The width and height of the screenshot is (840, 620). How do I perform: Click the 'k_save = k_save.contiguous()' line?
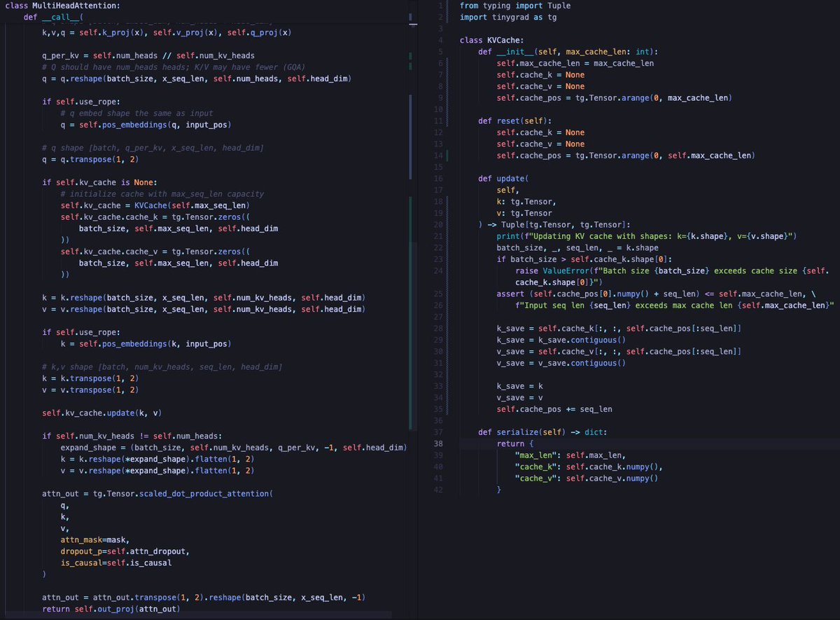coord(561,340)
